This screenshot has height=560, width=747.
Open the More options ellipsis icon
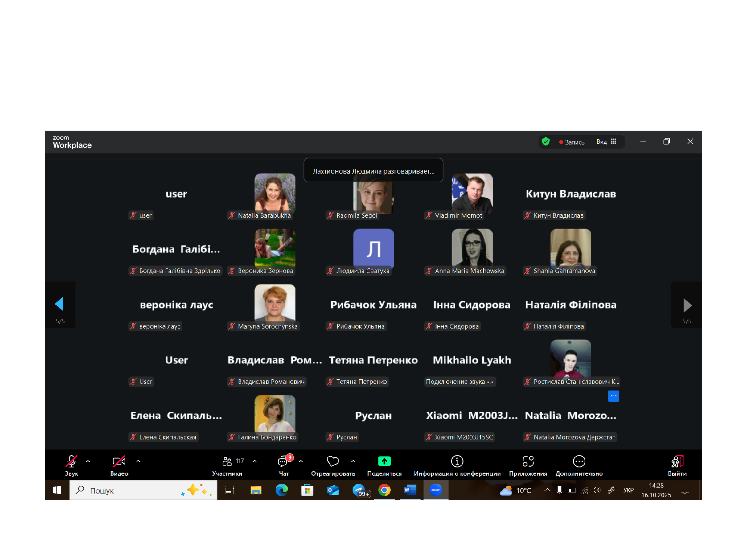[579, 461]
